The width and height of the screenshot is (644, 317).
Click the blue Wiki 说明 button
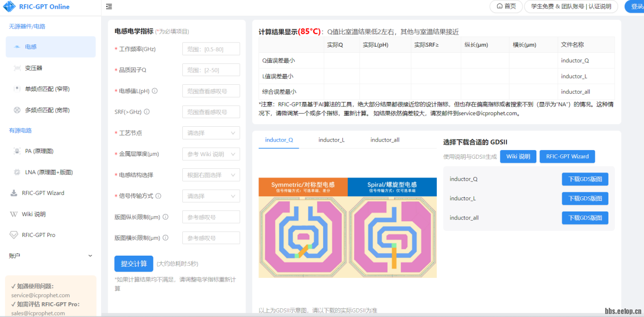point(518,156)
